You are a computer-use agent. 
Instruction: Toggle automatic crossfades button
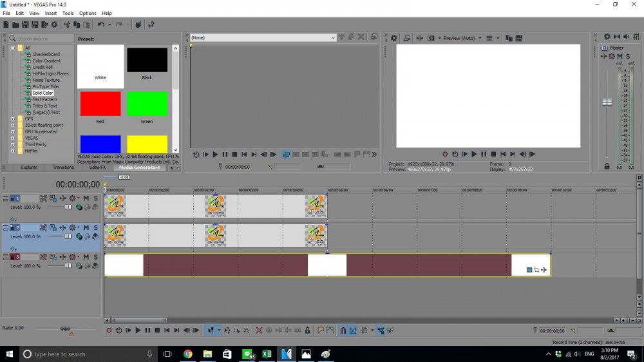tap(353, 330)
